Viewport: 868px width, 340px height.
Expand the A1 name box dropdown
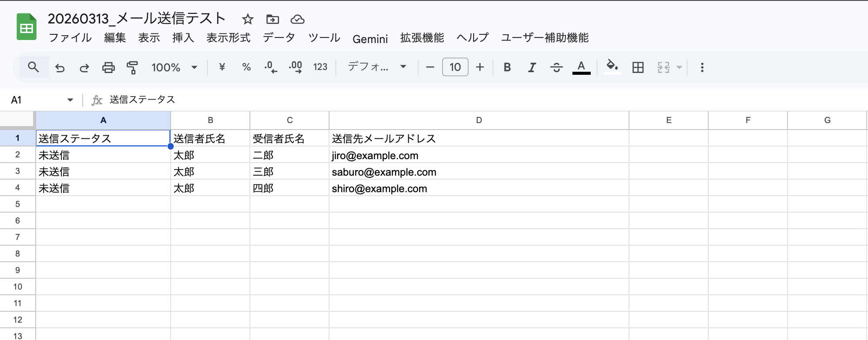[x=70, y=100]
